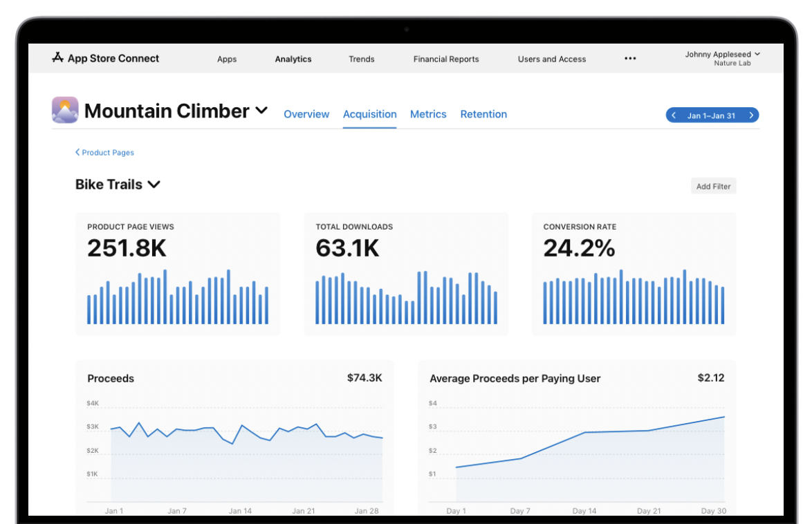Open the Retention tab
812x524 pixels.
click(x=483, y=114)
